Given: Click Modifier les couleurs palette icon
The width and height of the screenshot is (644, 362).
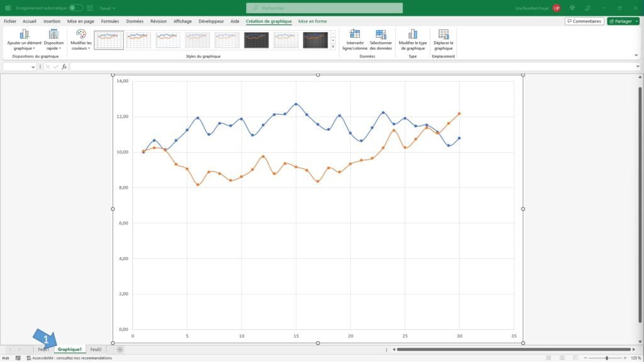Looking at the screenshot, I should [x=81, y=39].
